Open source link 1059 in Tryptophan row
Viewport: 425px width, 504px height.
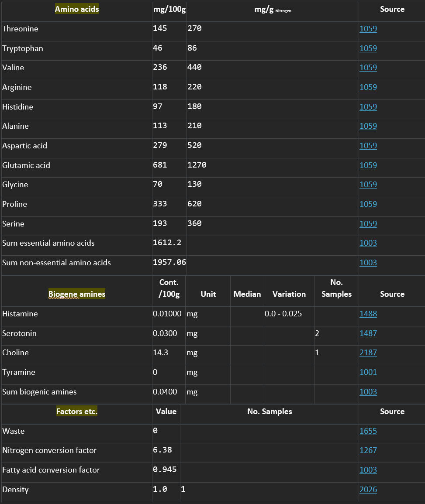pos(368,48)
